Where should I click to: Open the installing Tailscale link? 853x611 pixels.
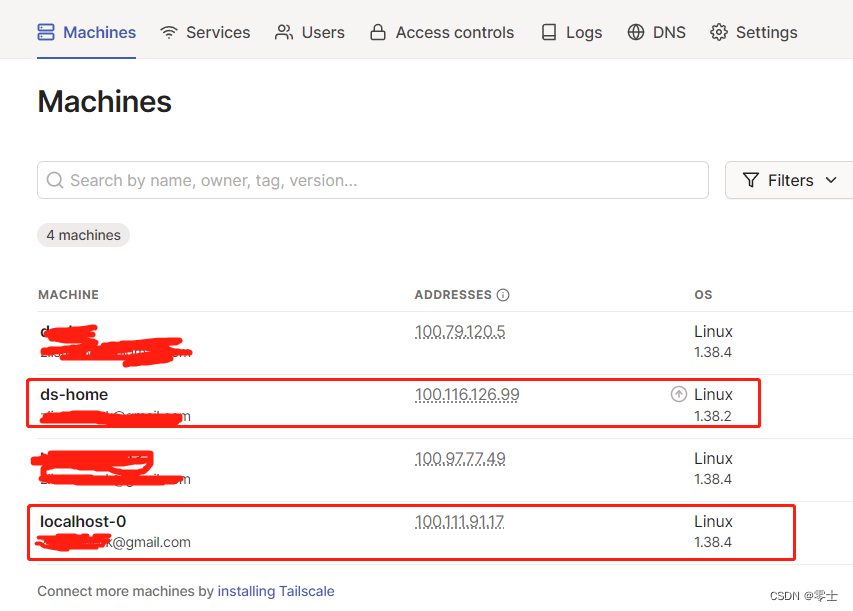coord(276,591)
